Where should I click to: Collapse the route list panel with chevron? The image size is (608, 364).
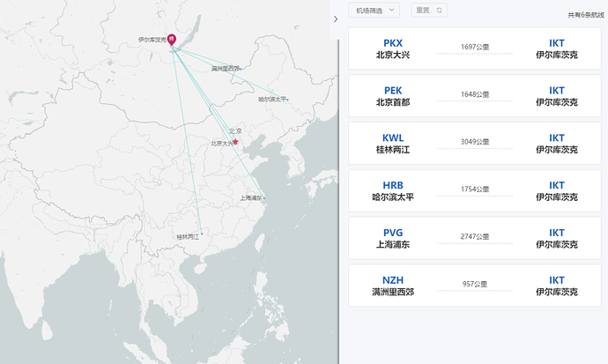[x=336, y=19]
